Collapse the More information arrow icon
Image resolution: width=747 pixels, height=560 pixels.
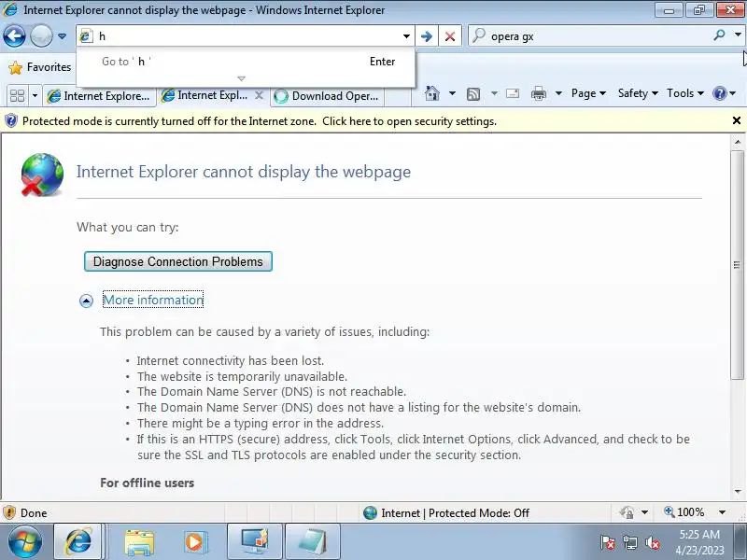tap(86, 301)
